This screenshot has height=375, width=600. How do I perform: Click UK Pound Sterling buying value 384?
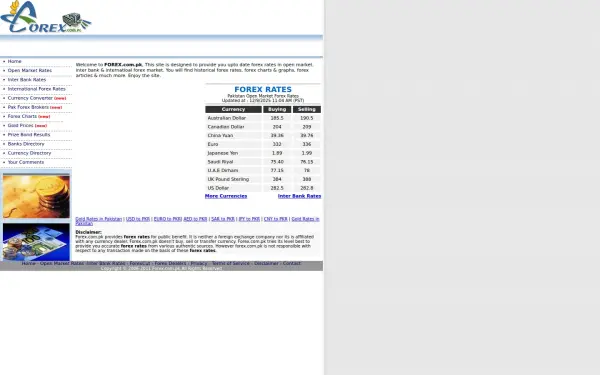tap(277, 179)
